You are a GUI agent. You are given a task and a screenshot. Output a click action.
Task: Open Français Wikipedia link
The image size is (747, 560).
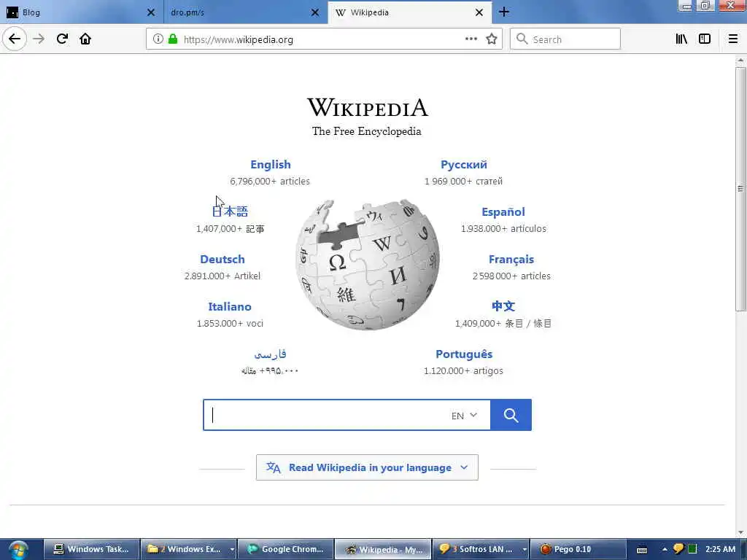tap(511, 260)
